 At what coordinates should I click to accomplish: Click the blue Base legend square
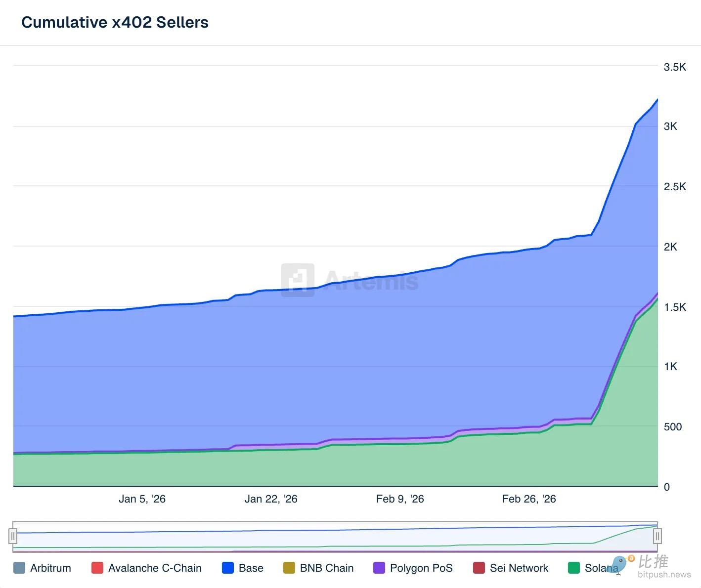coord(228,568)
